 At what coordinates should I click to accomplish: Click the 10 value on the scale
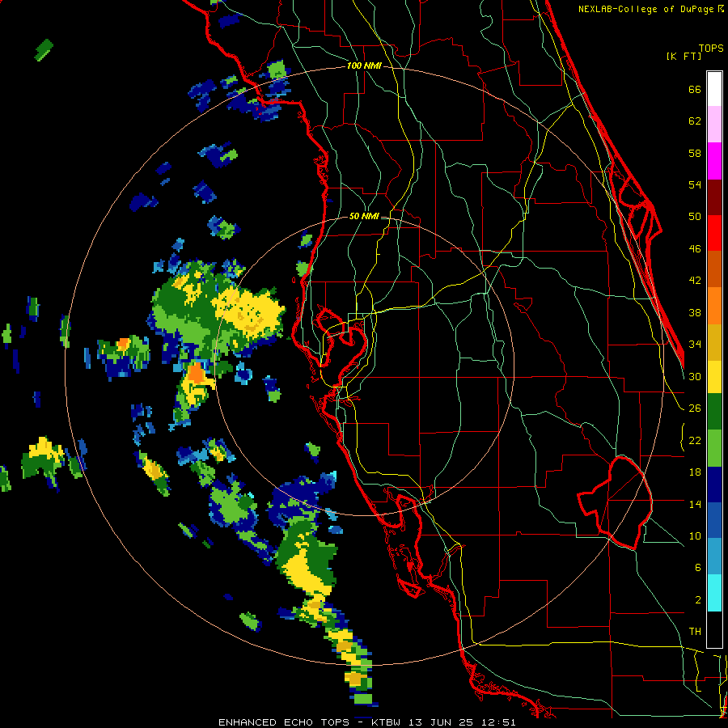point(695,535)
